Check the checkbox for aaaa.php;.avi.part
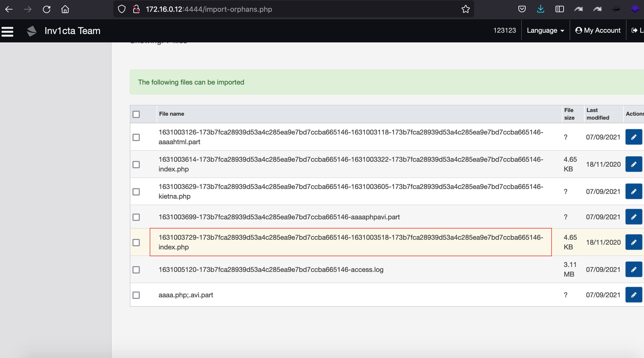 [x=136, y=295]
